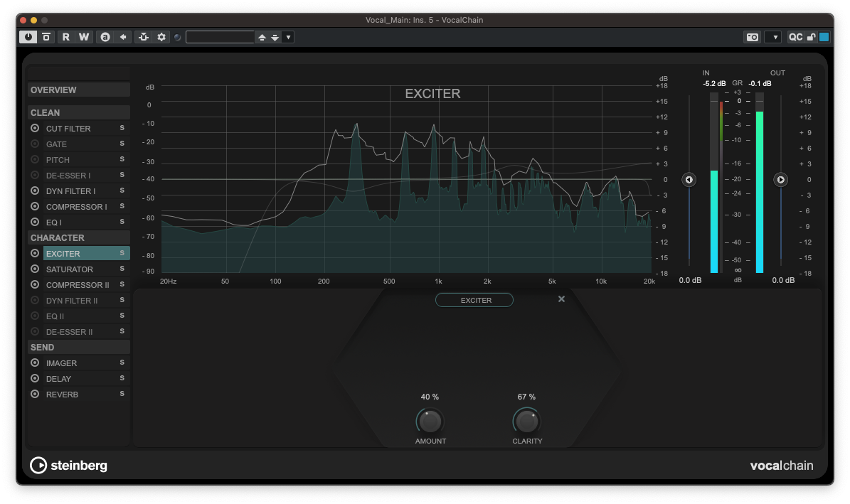850x504 pixels.
Task: Click the camera snapshot icon
Action: (752, 37)
